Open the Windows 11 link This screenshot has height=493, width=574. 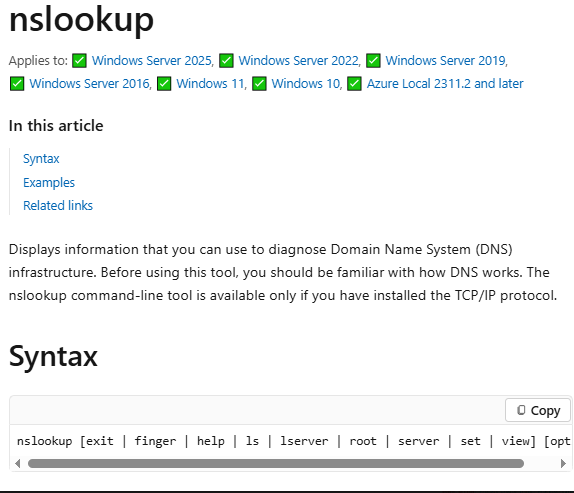(210, 83)
